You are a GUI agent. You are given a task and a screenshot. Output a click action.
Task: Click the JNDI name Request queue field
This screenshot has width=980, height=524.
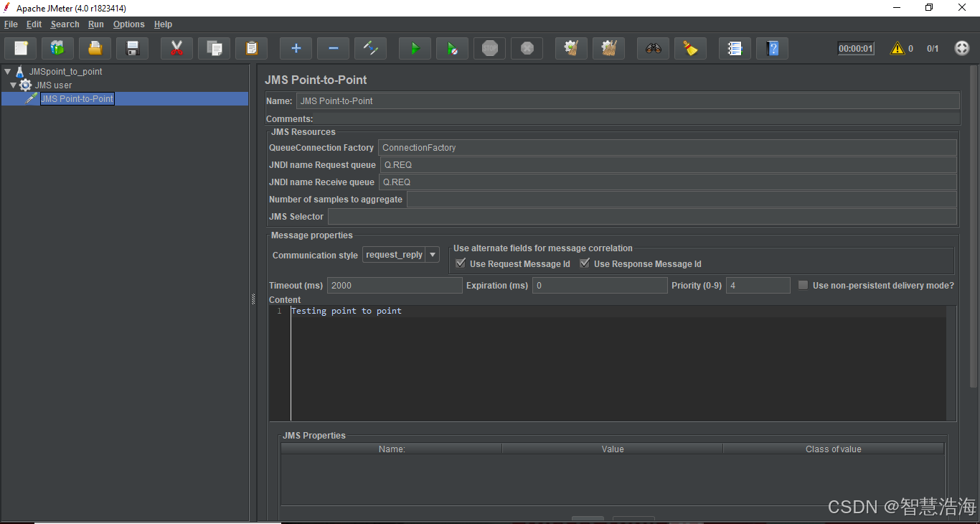pos(669,165)
